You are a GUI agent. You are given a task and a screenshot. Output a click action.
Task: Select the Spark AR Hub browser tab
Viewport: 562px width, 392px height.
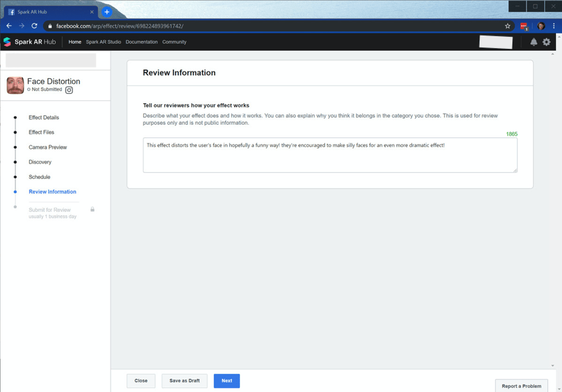[50, 12]
